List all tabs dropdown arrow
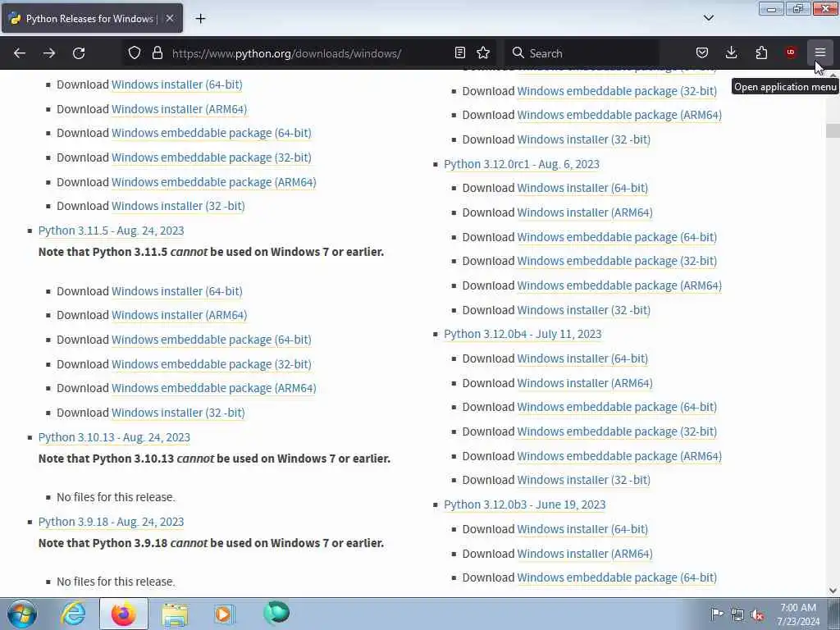840x630 pixels. pos(708,18)
